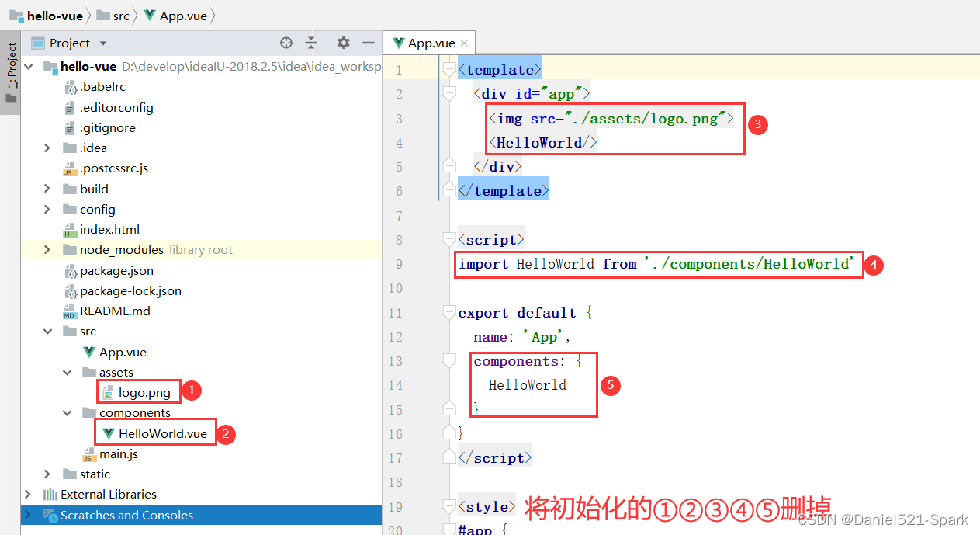
Task: Collapse the src folder
Action: (47, 331)
